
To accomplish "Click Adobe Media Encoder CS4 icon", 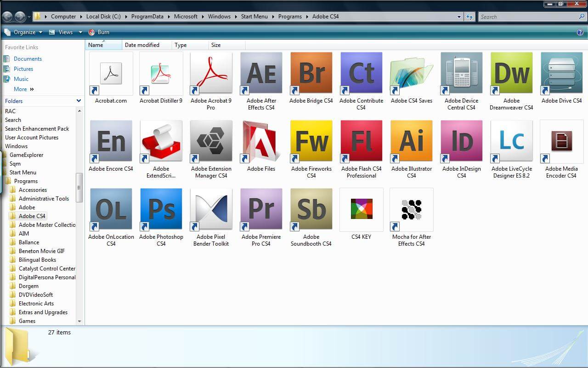I will [x=561, y=142].
